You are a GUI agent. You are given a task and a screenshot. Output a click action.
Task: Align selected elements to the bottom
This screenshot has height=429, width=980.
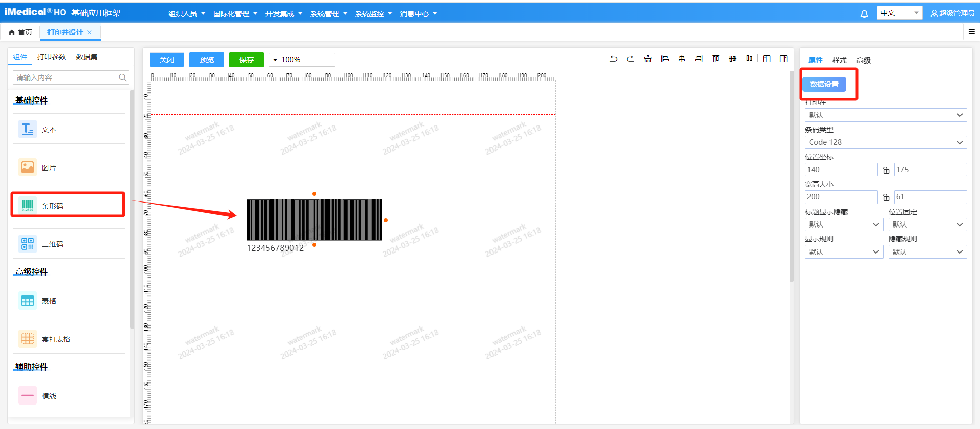coord(749,59)
